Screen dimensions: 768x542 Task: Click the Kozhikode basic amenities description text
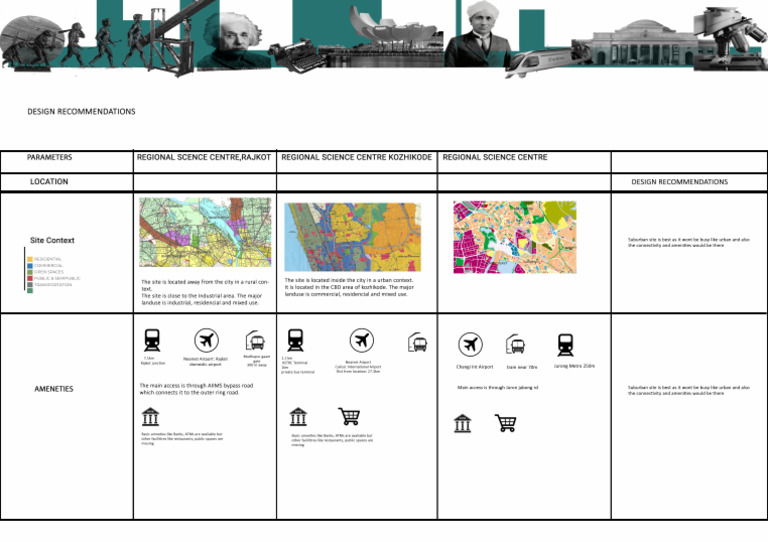(332, 440)
